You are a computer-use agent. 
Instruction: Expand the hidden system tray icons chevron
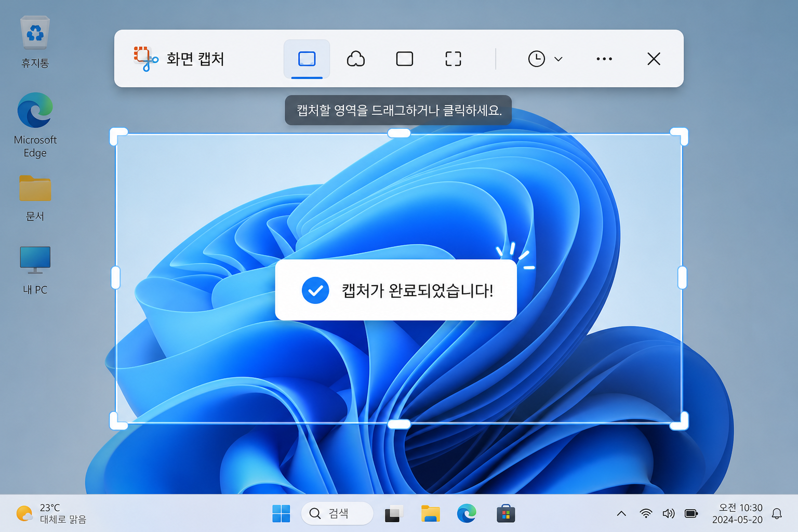pos(621,513)
